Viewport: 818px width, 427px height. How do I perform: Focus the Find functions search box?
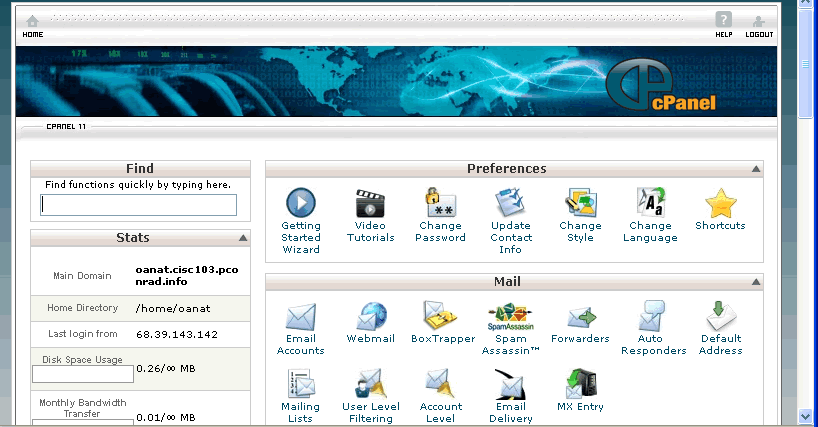click(138, 205)
